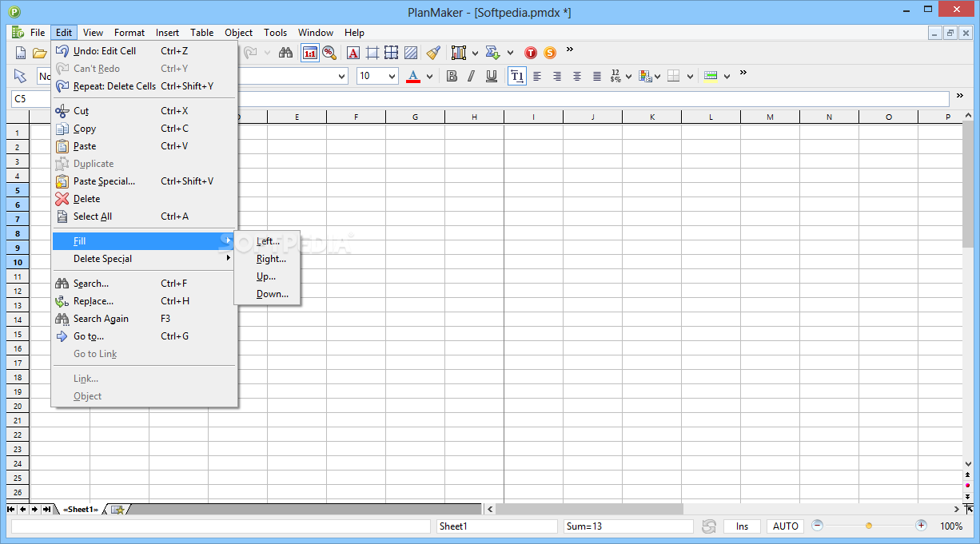Click the New document icon
Image resolution: width=980 pixels, height=544 pixels.
pos(21,53)
